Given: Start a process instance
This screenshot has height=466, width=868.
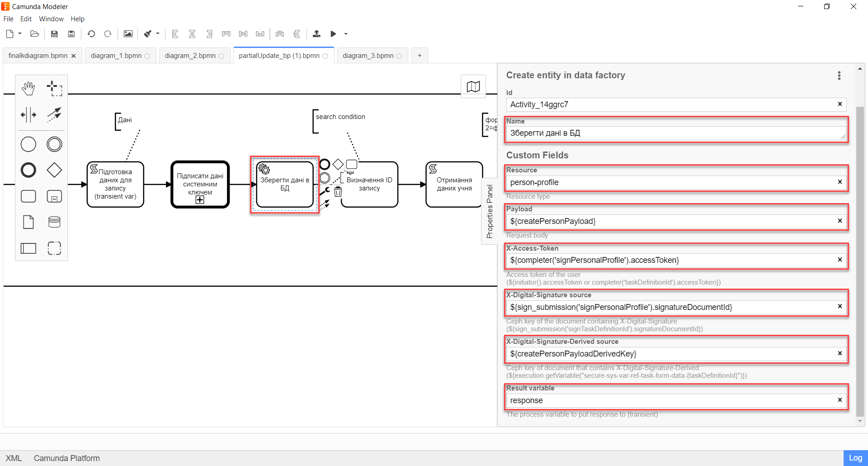Looking at the screenshot, I should tap(333, 34).
